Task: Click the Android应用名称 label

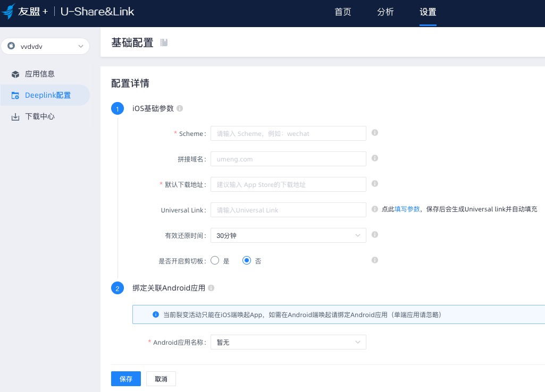Action: (180, 343)
